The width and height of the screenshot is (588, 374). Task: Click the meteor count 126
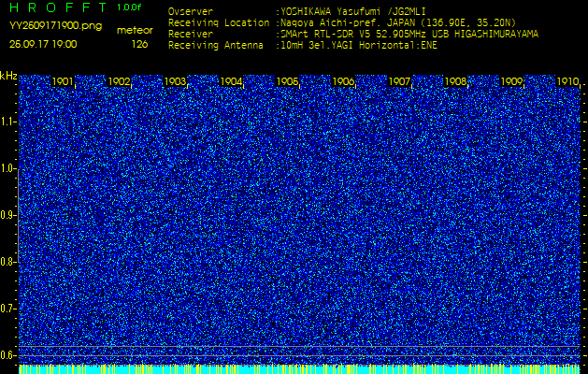[x=139, y=44]
